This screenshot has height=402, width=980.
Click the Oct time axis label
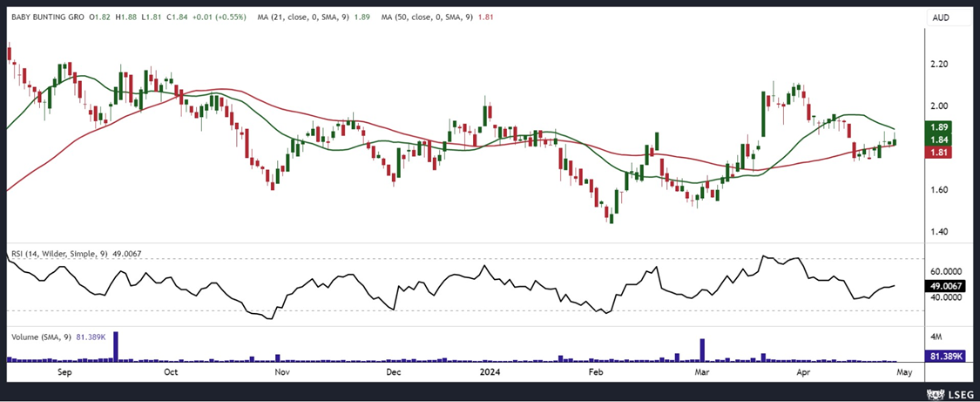tap(171, 373)
